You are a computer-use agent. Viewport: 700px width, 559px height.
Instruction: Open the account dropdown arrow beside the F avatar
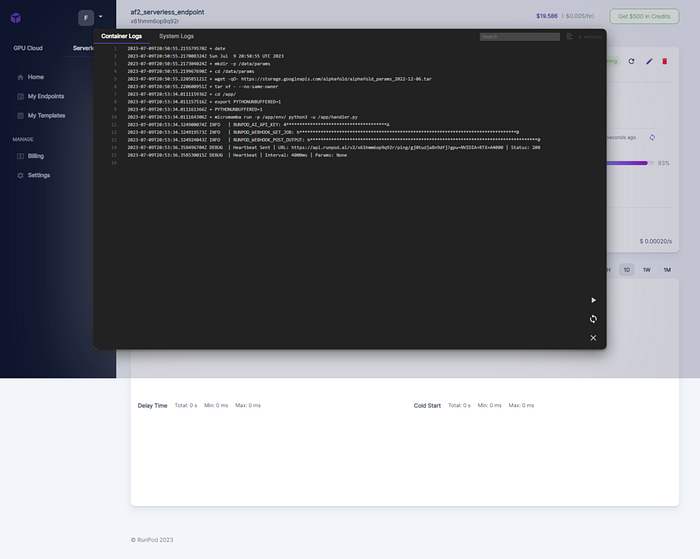coord(100,17)
